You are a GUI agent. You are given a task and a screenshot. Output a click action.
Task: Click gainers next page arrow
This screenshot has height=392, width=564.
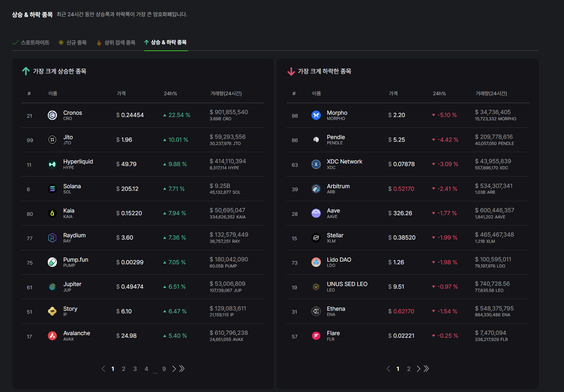coord(174,369)
